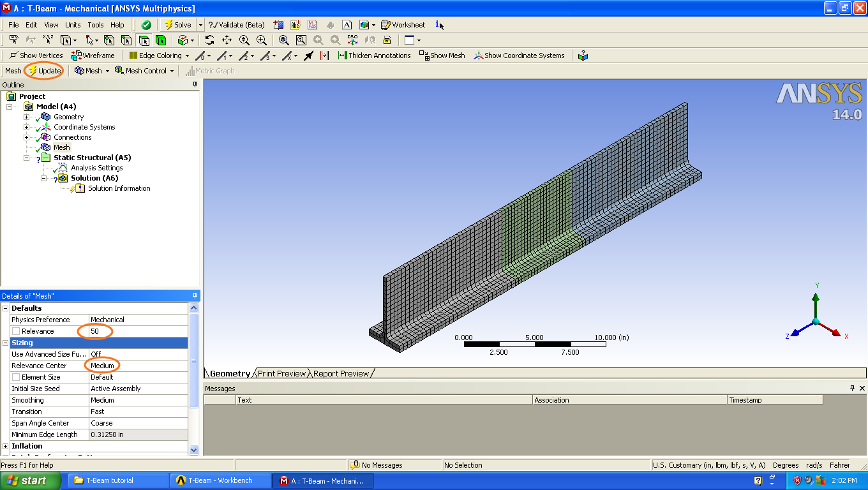Close the Messages panel

[x=862, y=388]
